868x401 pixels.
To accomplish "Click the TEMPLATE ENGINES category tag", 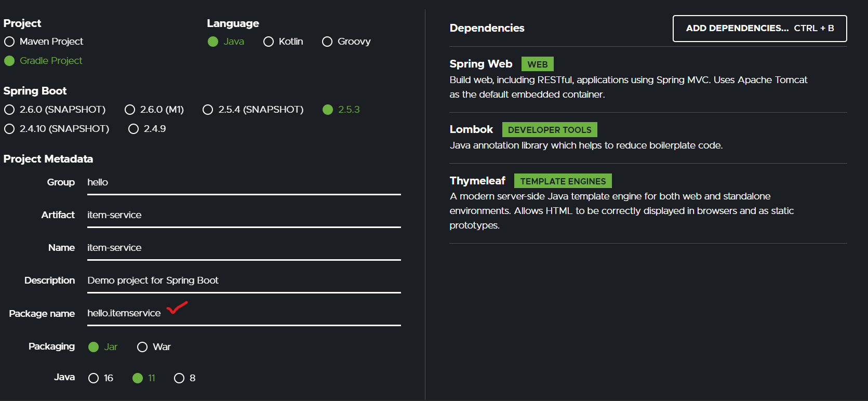I will pyautogui.click(x=563, y=181).
